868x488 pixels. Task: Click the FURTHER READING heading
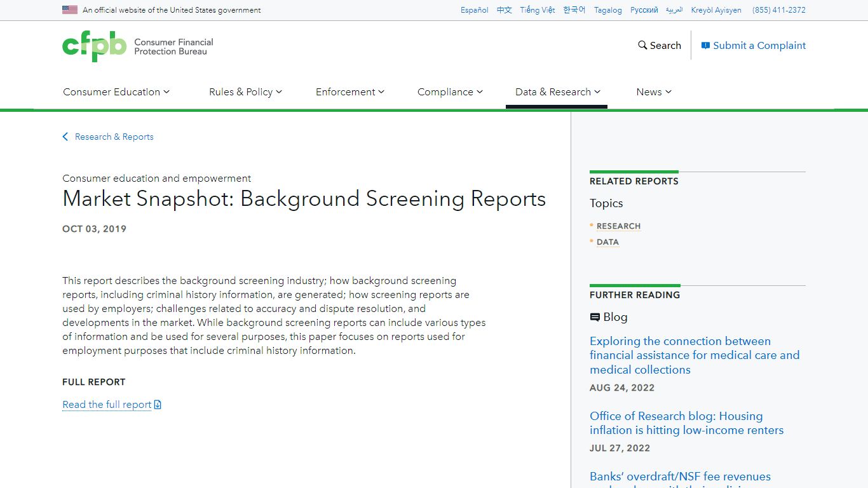pyautogui.click(x=635, y=295)
